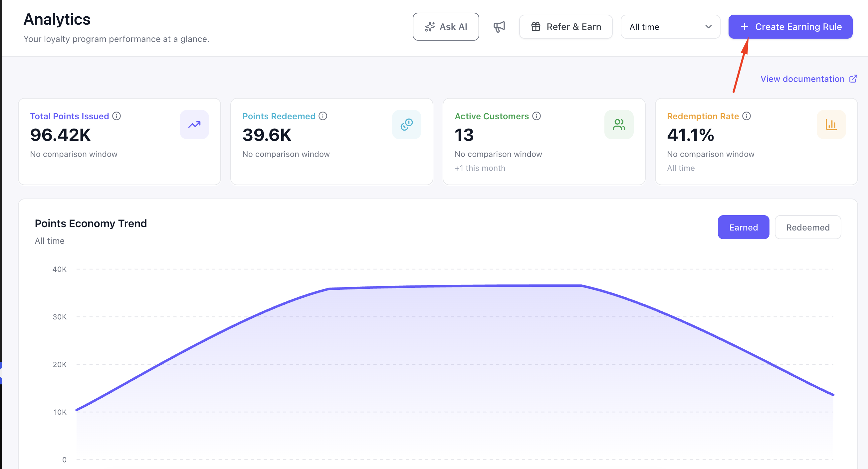
Task: Open the View documentation link
Action: pyautogui.click(x=802, y=79)
